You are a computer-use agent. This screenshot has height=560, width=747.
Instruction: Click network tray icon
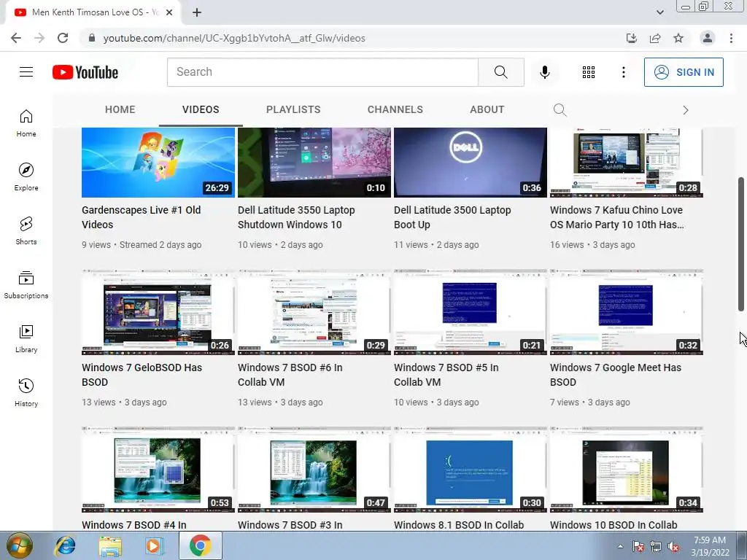(656, 547)
